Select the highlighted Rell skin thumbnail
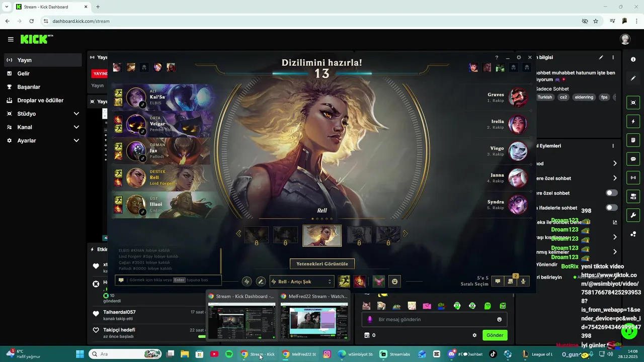 (322, 235)
